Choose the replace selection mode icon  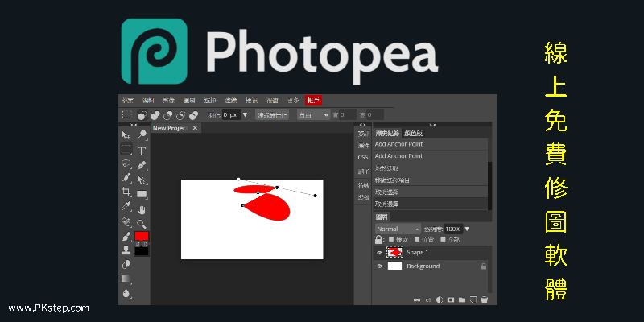coord(142,115)
